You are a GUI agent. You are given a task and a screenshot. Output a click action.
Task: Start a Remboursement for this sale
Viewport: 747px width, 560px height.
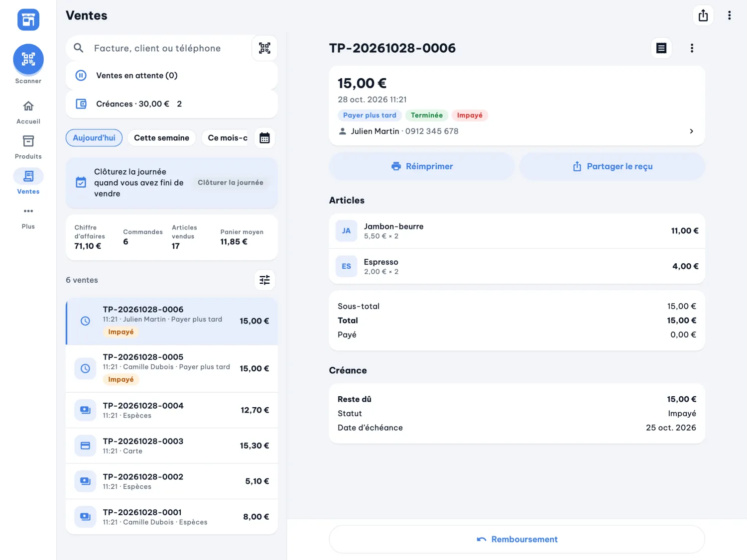[517, 539]
